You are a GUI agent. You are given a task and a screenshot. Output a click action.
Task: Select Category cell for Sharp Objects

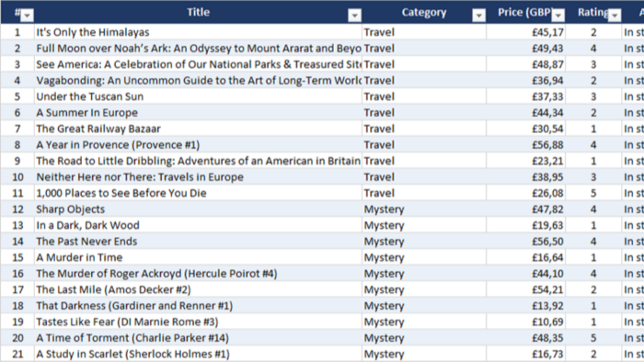click(424, 209)
